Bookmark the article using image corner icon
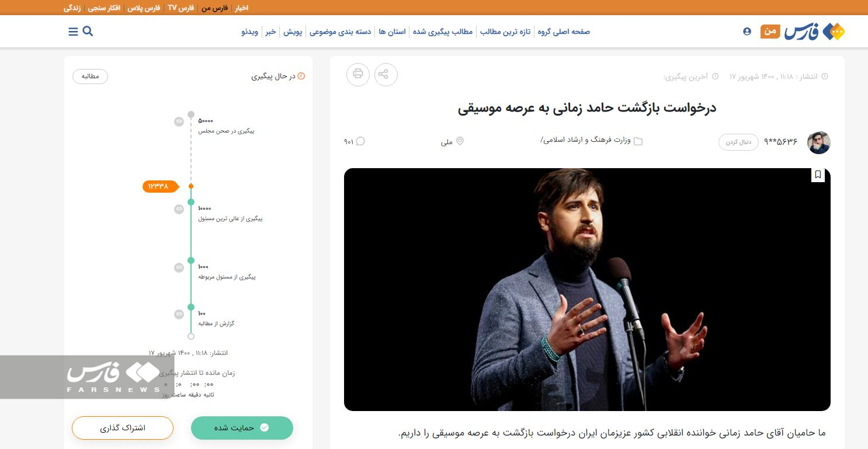The image size is (868, 449). point(818,175)
